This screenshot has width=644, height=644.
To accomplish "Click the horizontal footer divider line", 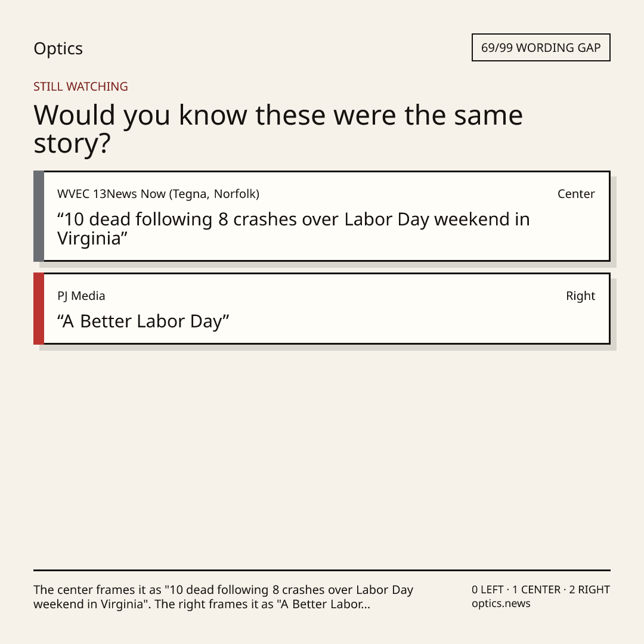I will point(322,570).
